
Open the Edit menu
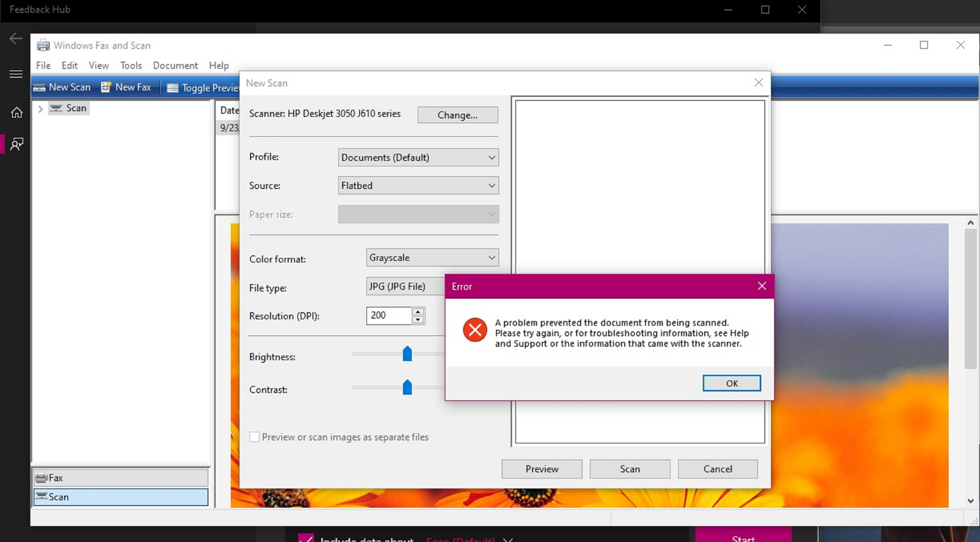pyautogui.click(x=70, y=65)
